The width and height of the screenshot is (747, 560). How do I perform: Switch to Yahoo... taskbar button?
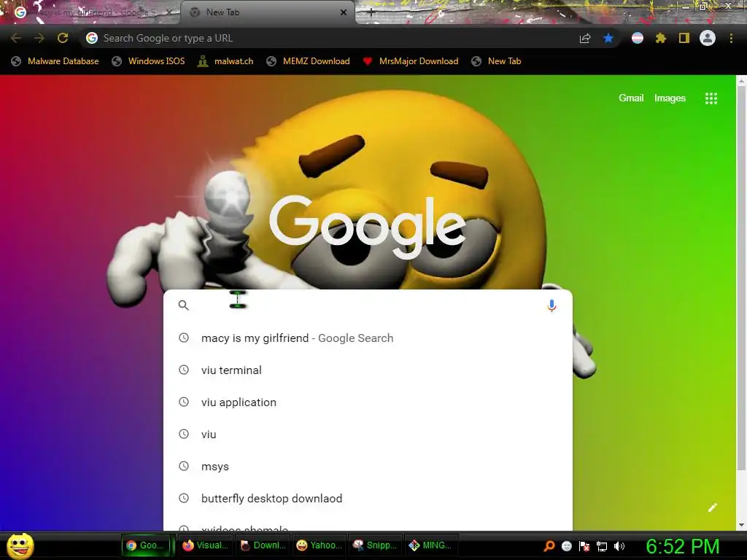320,545
